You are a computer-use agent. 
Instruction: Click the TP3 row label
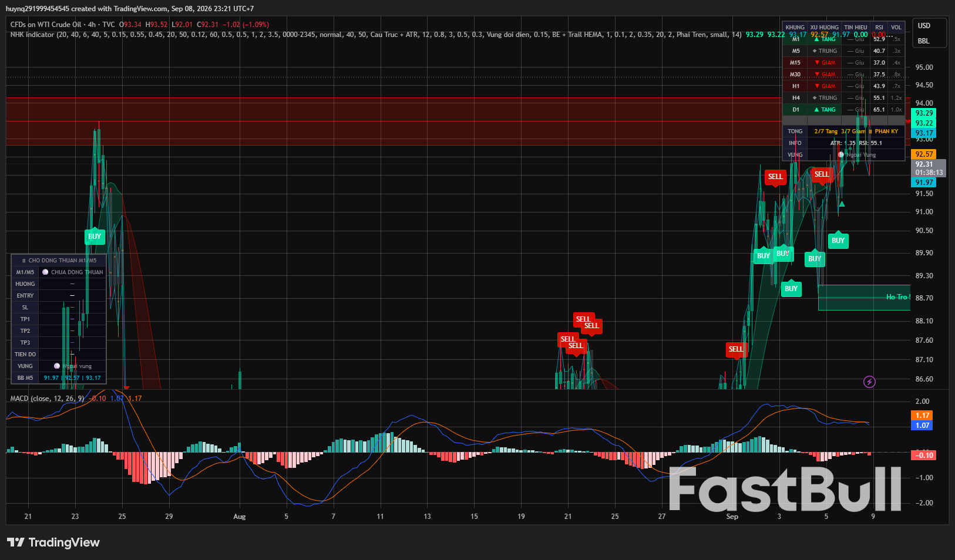point(25,343)
